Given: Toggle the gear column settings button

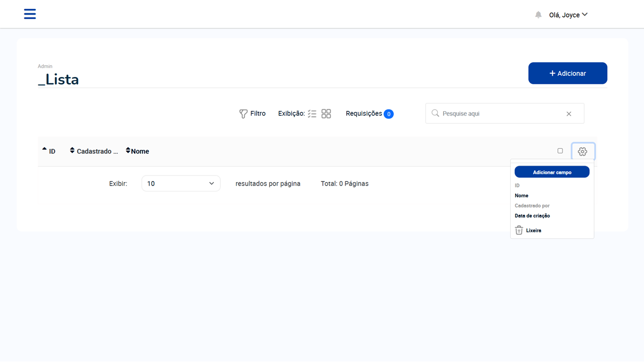Looking at the screenshot, I should point(583,151).
